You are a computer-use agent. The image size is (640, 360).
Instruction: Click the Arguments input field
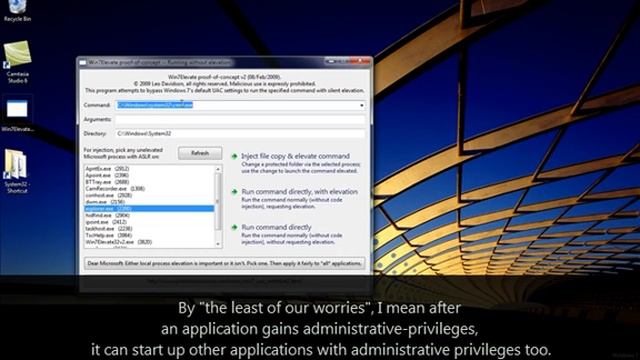[240, 120]
